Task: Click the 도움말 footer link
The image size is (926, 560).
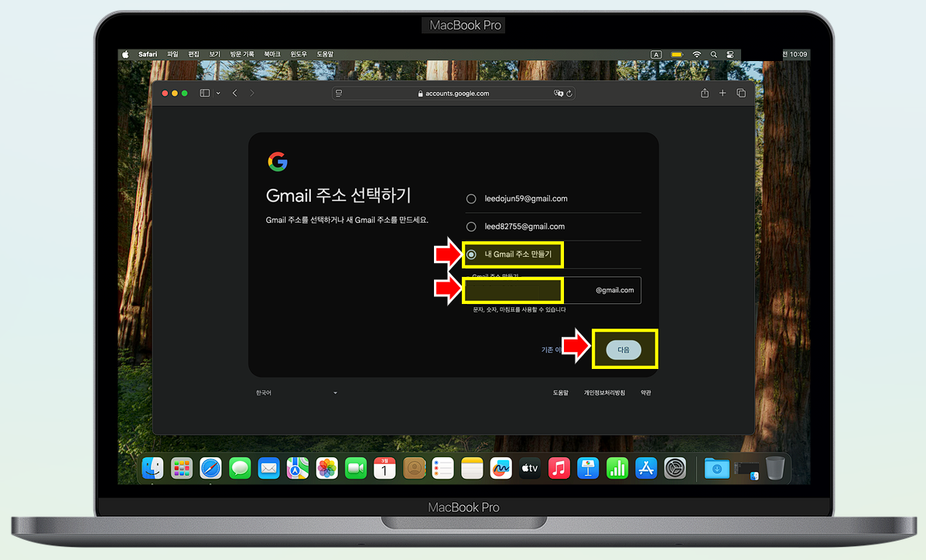Action: [560, 393]
